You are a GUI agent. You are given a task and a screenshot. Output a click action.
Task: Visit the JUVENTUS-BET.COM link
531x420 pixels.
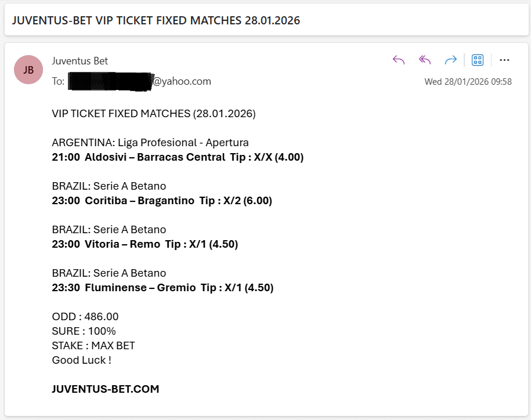pyautogui.click(x=104, y=389)
